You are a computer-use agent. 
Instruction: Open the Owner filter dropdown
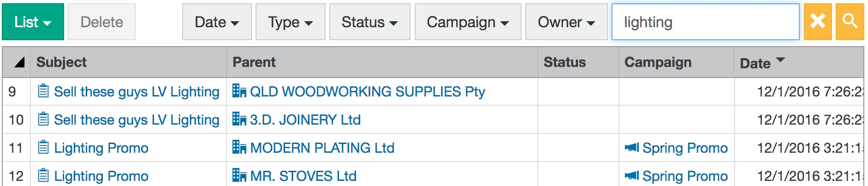tap(566, 22)
